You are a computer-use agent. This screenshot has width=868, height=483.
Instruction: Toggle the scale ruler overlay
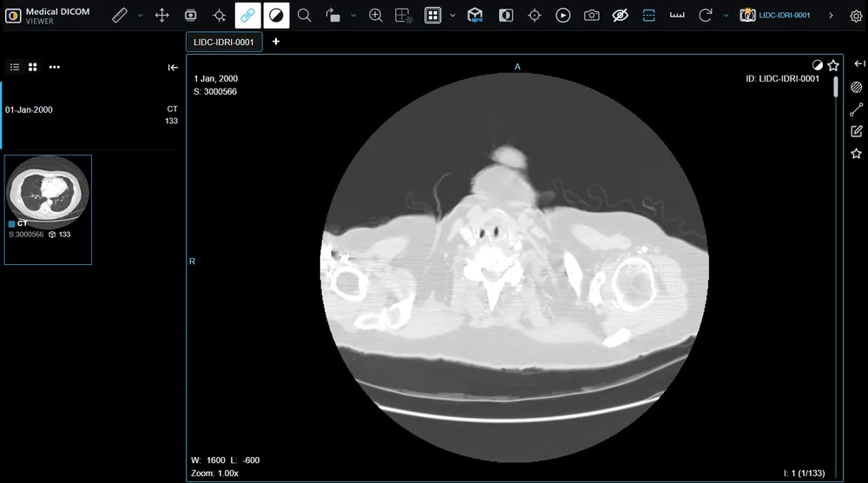tap(677, 16)
